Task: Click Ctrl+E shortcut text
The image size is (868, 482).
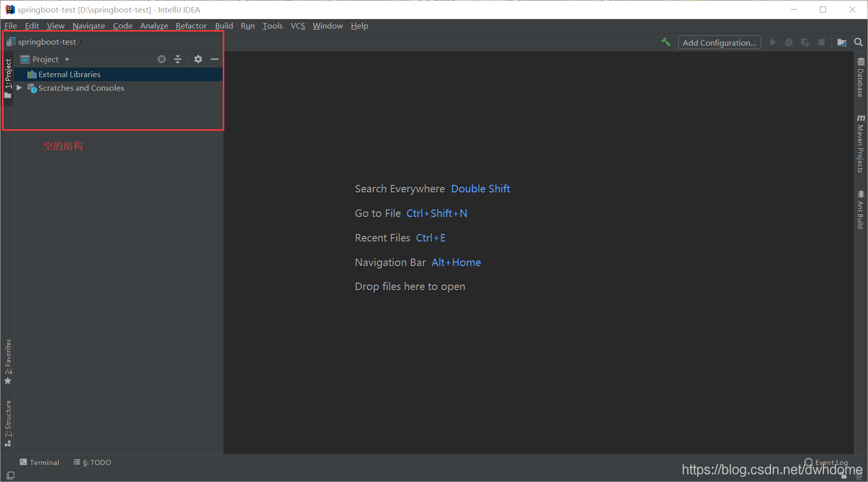Action: 431,238
